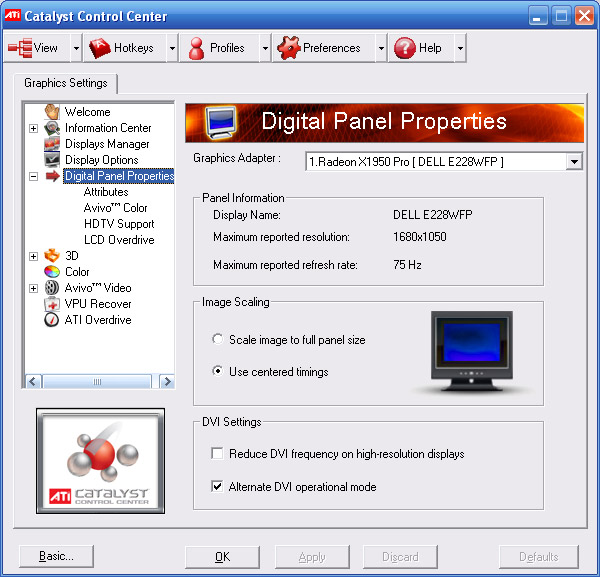600x577 pixels.
Task: Minimize the Catalyst Control Center window
Action: tap(537, 16)
